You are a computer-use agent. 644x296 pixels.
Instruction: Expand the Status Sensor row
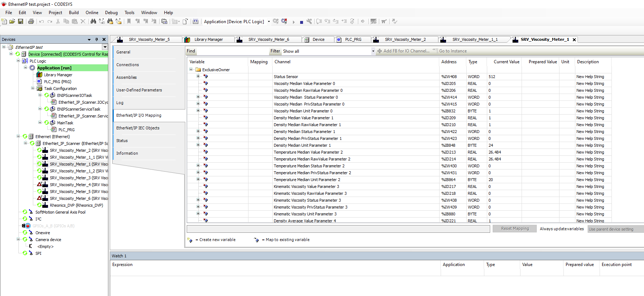pyautogui.click(x=198, y=76)
